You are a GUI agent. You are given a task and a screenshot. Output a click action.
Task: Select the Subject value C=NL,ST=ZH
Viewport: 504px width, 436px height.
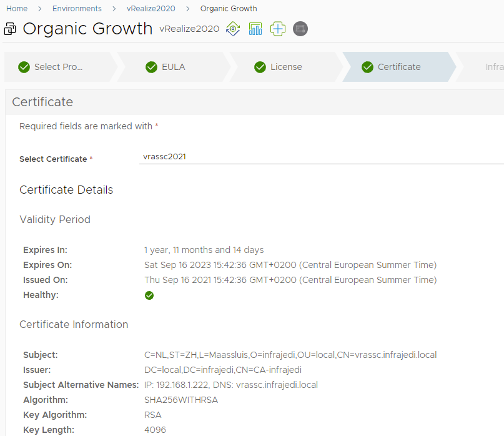point(290,355)
